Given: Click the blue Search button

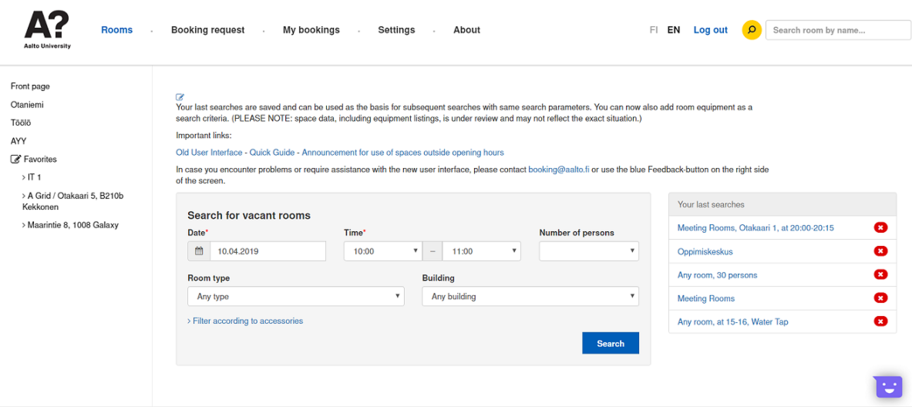Looking at the screenshot, I should click(610, 344).
